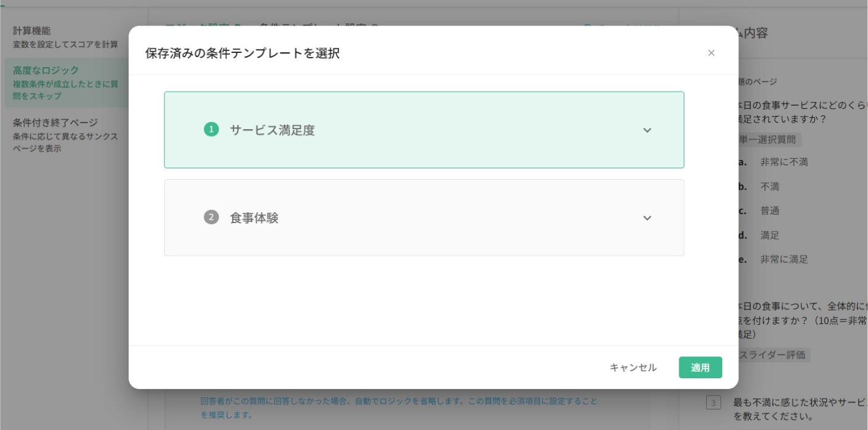The width and height of the screenshot is (868, 430).
Task: Select the サービス満足度 template card
Action: coord(424,130)
